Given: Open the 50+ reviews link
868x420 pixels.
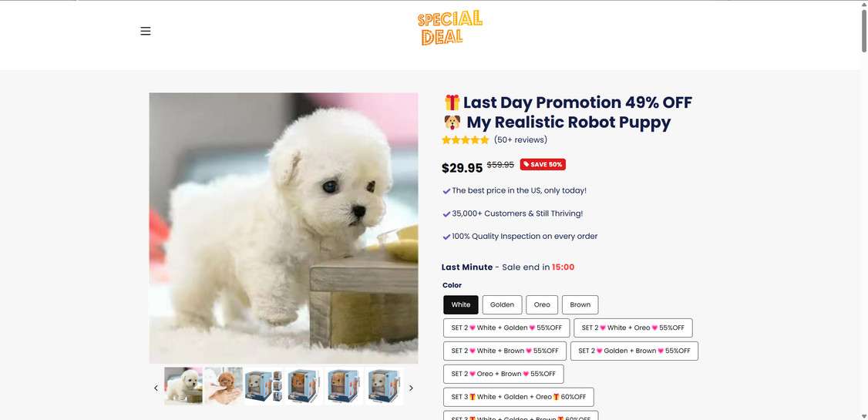Looking at the screenshot, I should point(520,140).
